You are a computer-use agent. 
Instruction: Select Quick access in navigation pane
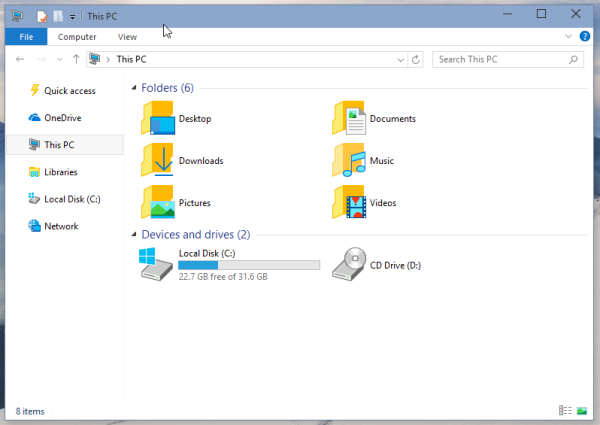tap(64, 91)
